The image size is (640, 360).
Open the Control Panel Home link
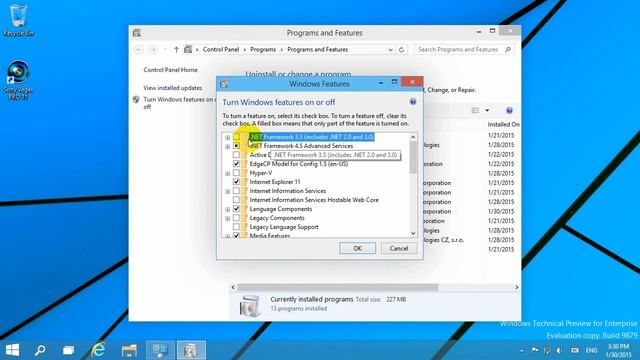point(170,70)
